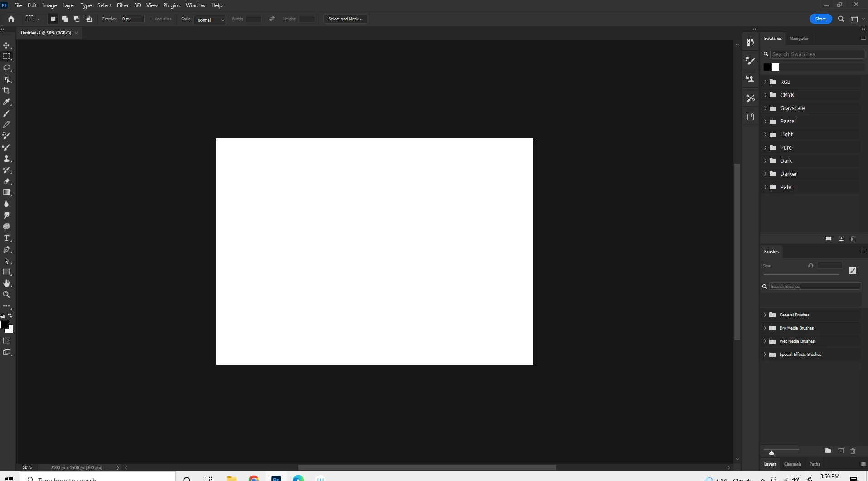Click the Search Brushes field
Viewport: 868px width, 481px height.
pyautogui.click(x=815, y=287)
